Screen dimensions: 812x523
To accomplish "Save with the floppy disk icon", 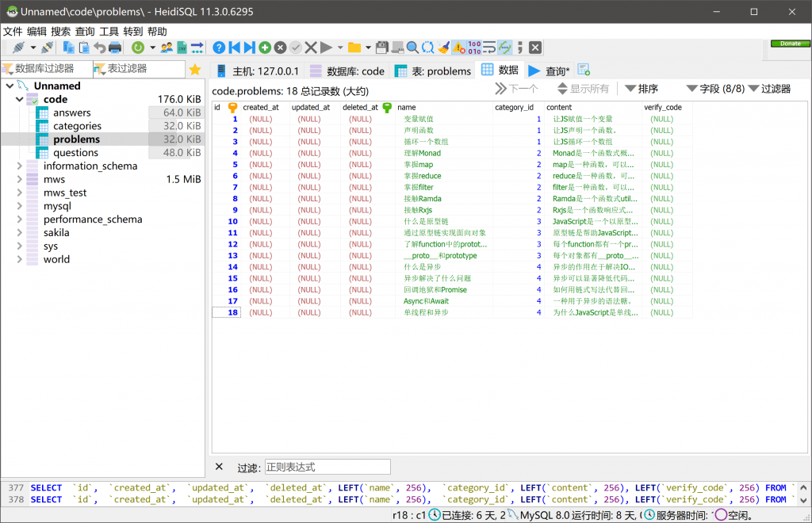I will tap(382, 48).
